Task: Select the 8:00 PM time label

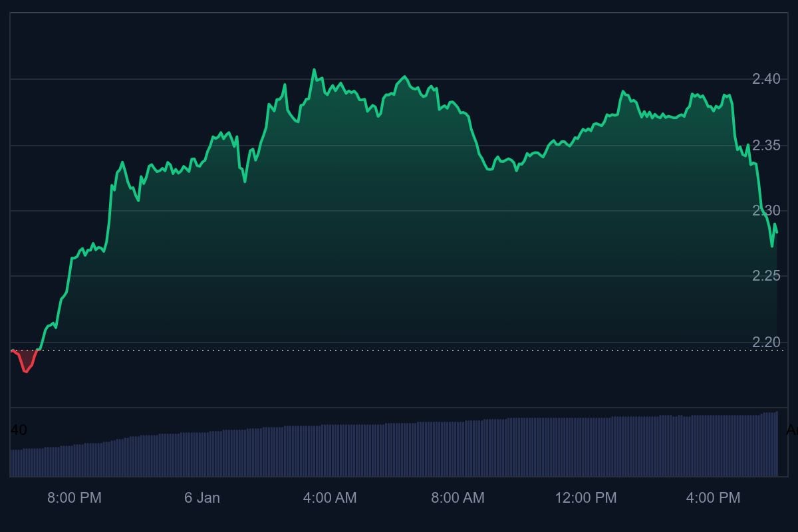Action: (74, 497)
